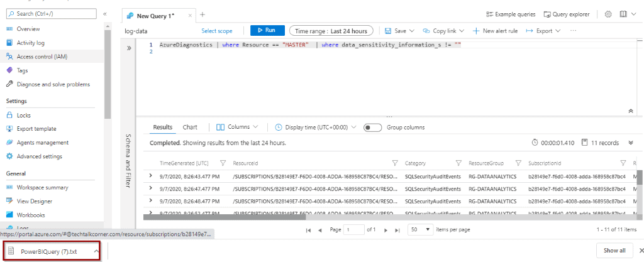Open the Overview sidebar item

pos(28,29)
